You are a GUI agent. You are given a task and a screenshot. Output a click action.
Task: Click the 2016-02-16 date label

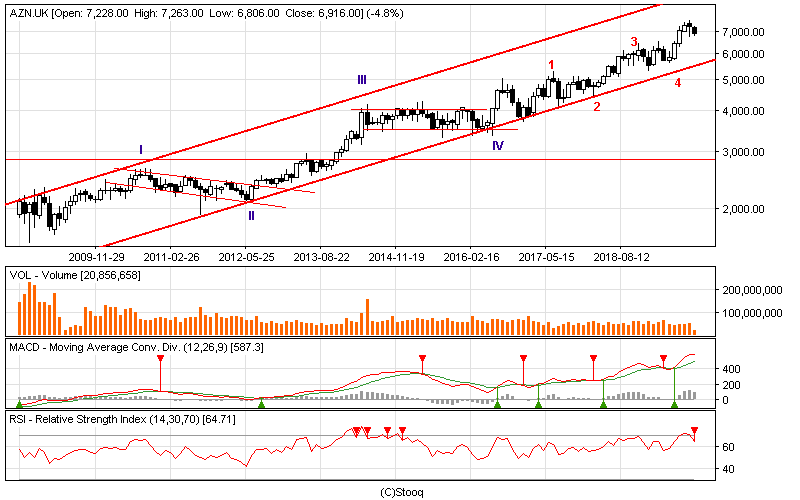coord(471,257)
